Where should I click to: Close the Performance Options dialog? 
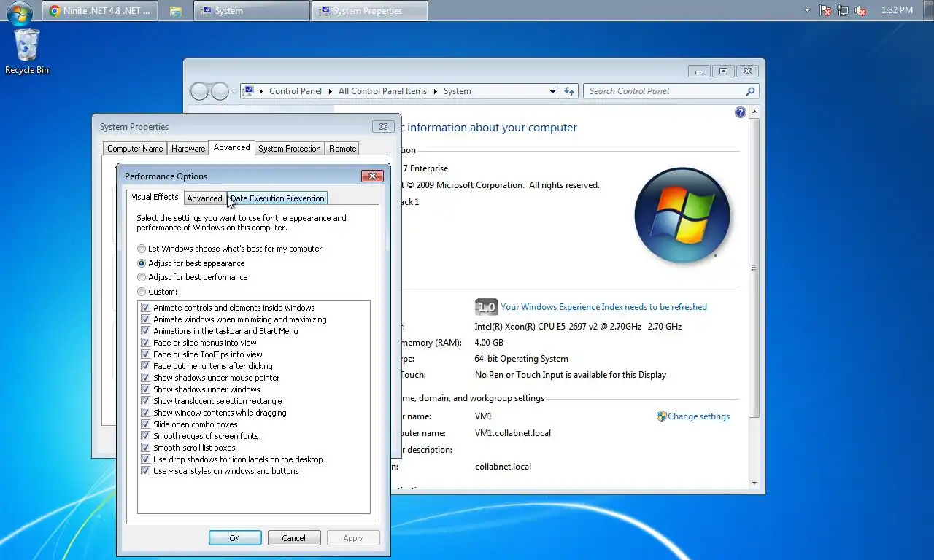[x=372, y=176]
